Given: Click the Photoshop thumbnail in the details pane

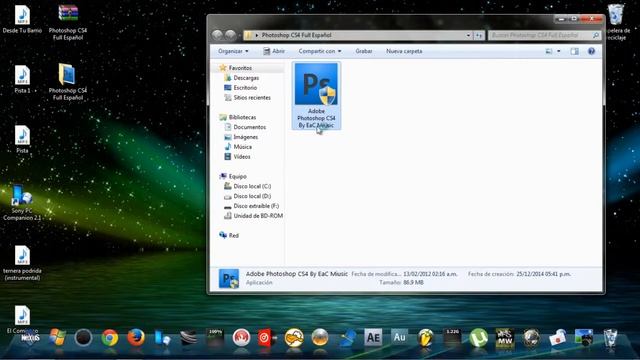Looking at the screenshot, I should click(x=229, y=278).
